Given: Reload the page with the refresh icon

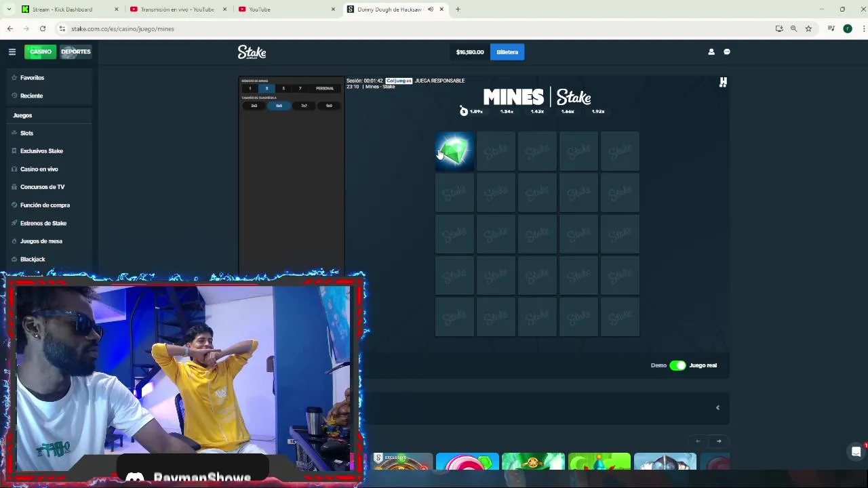Looking at the screenshot, I should 43,28.
